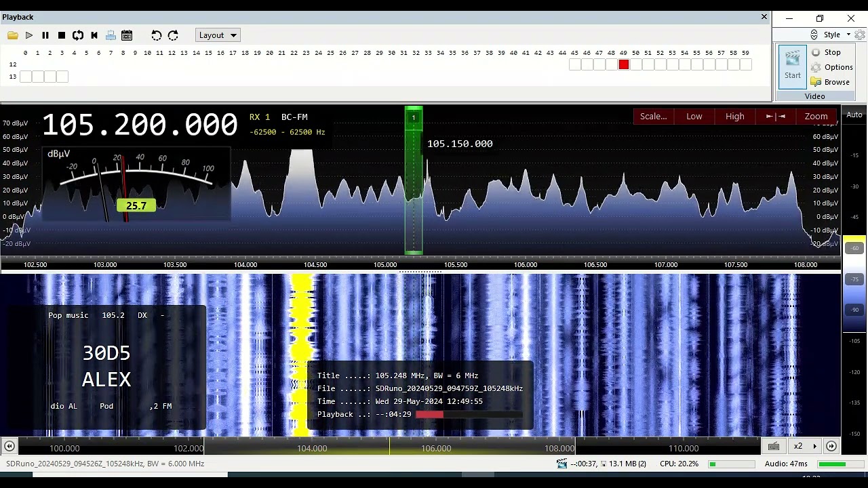Click the center-on-frequency arrows button
This screenshot has height=488, width=868.
(x=775, y=117)
